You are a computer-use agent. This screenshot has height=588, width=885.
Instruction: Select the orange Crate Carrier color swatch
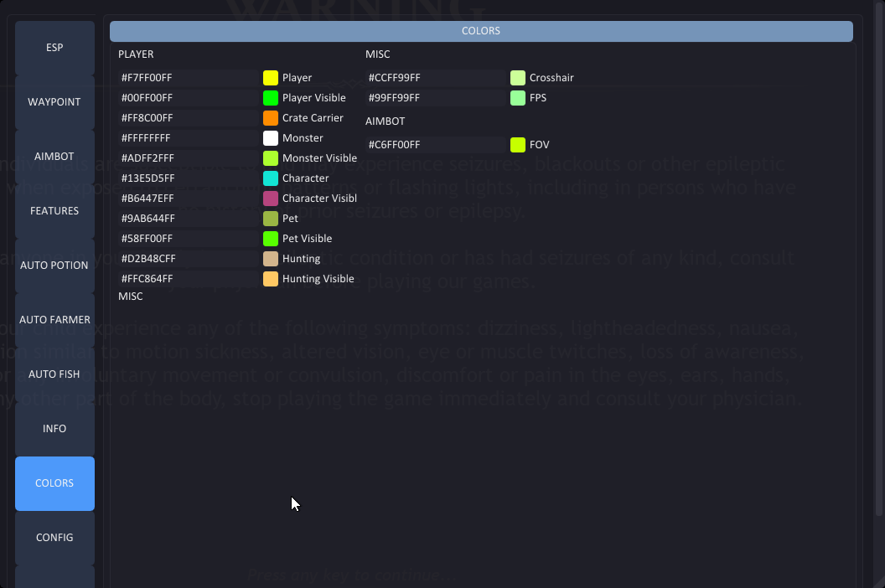271,118
